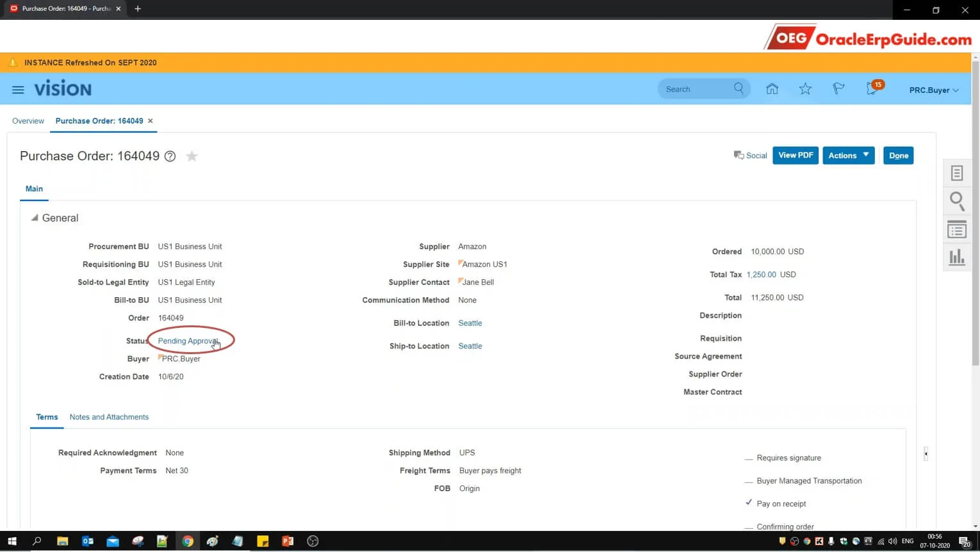
Task: Click the Shipping Method UPS value
Action: point(467,453)
